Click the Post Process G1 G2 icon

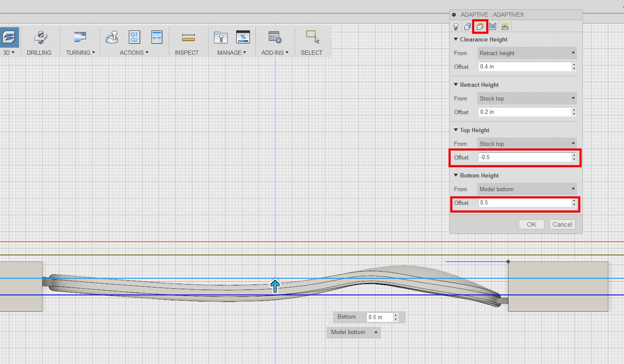coord(134,38)
